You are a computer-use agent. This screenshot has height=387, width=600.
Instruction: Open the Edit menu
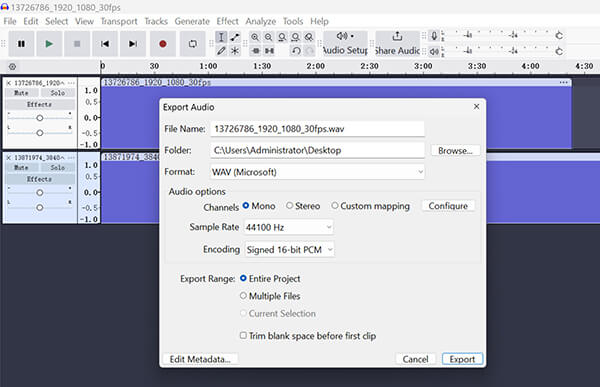click(31, 21)
